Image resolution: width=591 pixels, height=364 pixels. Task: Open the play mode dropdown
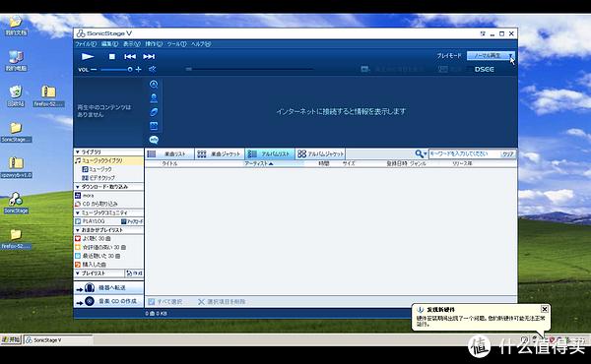coord(491,56)
